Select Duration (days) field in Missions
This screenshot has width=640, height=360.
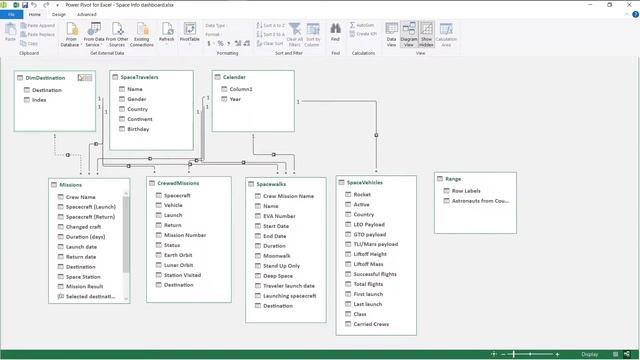click(x=82, y=237)
